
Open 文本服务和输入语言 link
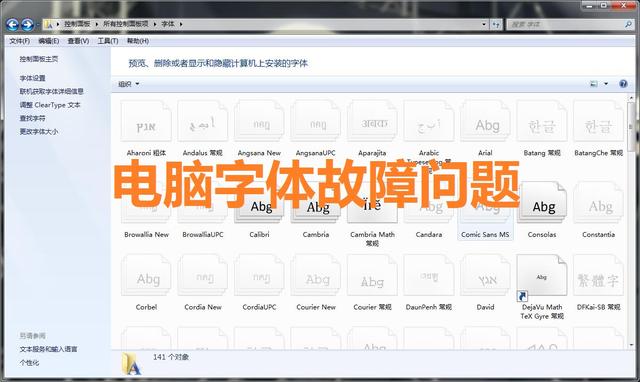[48, 349]
